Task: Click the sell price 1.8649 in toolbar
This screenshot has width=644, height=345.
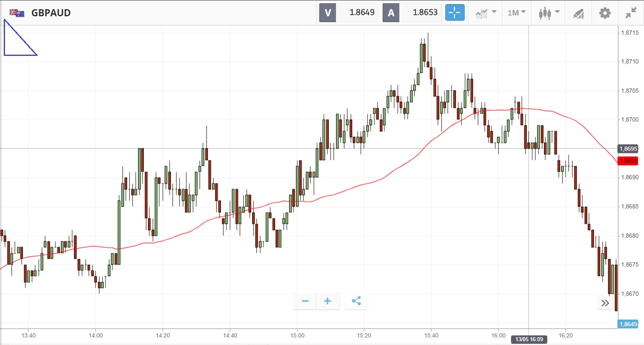Action: 362,13
